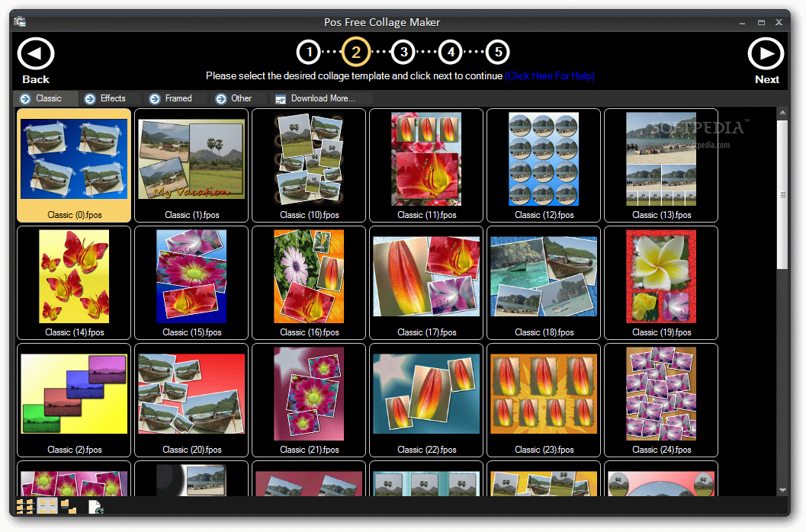The image size is (806, 532).
Task: Select the Classic (1).fpos My Vacation template
Action: (191, 165)
